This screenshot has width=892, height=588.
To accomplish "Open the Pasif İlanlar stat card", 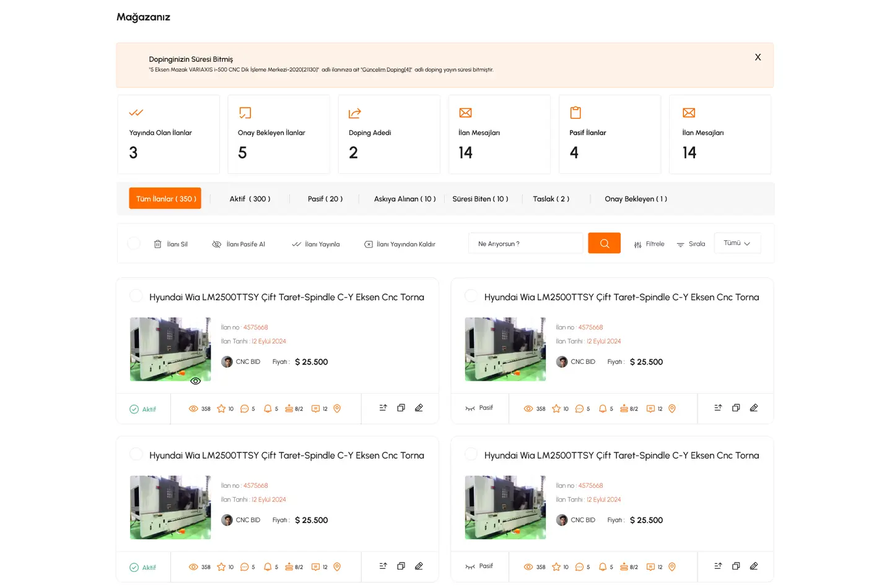I will (x=610, y=134).
